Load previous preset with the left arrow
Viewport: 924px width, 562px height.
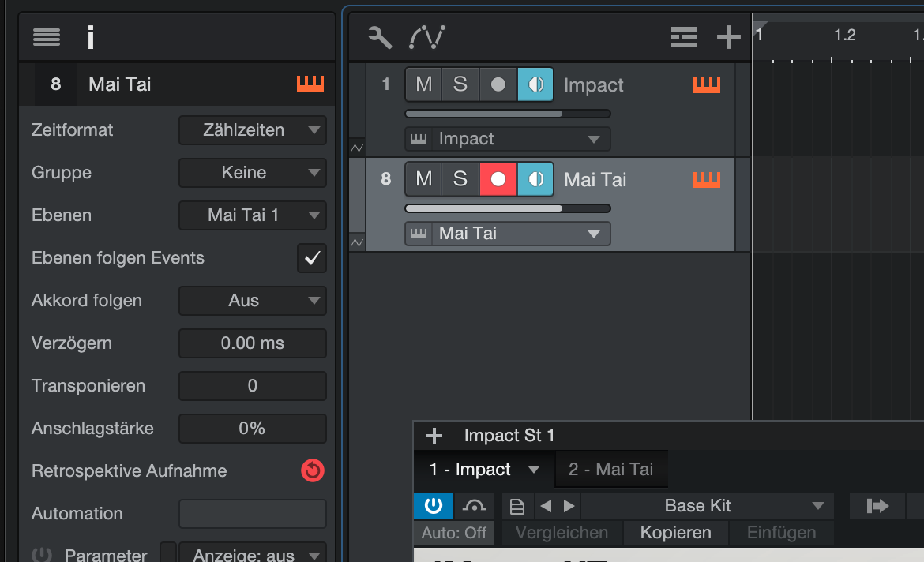click(547, 506)
